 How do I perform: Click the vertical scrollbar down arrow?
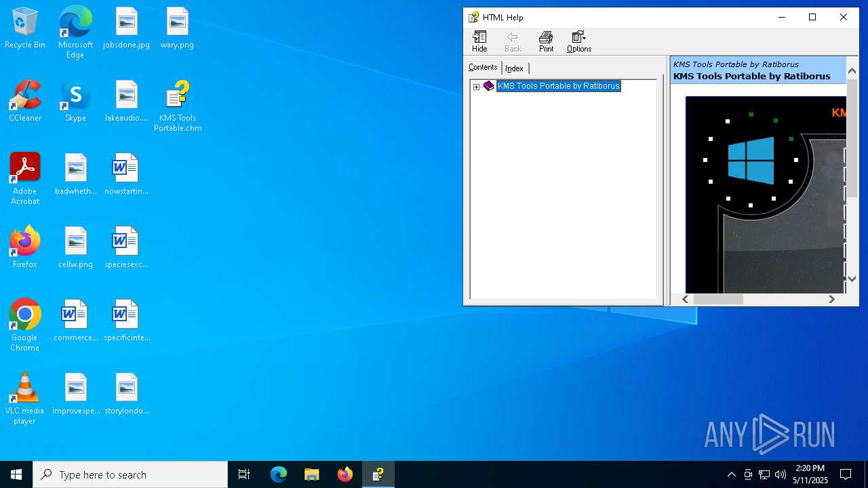852,279
